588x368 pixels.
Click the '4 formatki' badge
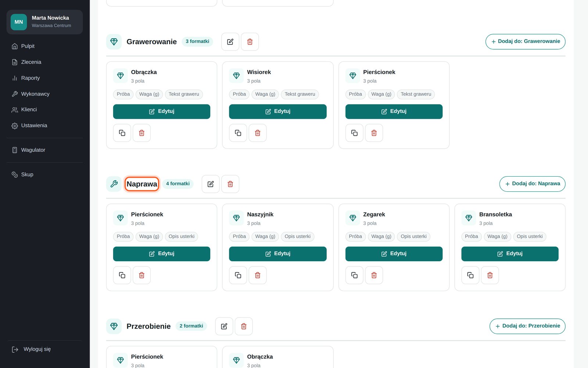[x=178, y=184]
